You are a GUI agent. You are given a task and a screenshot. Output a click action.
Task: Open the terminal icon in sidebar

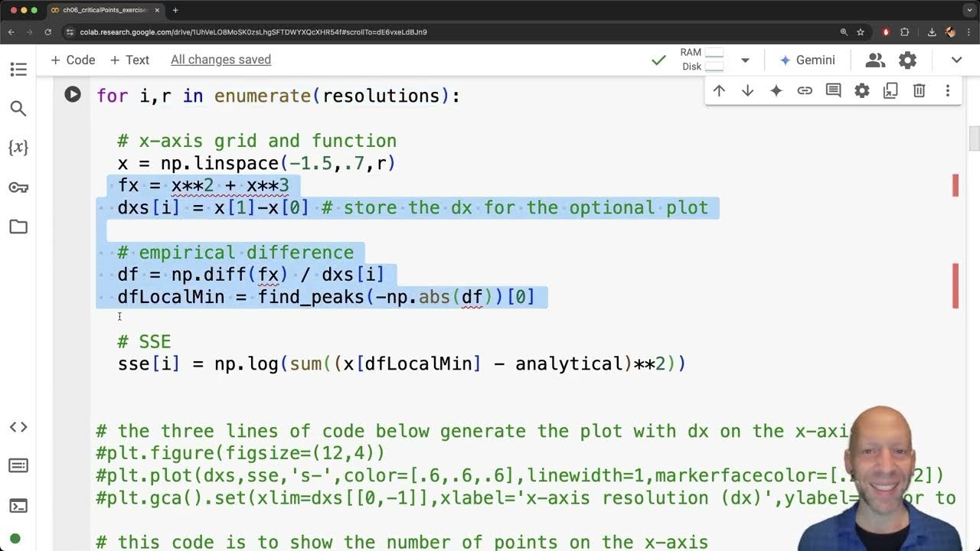18,505
